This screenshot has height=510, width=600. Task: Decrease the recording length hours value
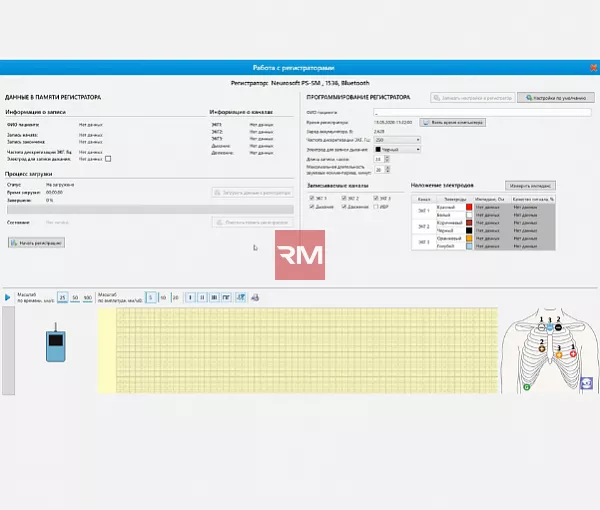387,161
